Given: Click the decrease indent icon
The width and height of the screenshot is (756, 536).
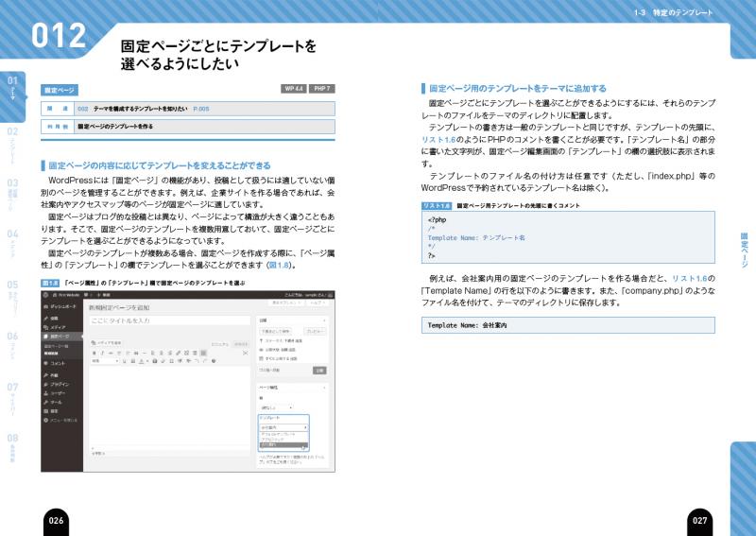Looking at the screenshot, I should tap(180, 361).
